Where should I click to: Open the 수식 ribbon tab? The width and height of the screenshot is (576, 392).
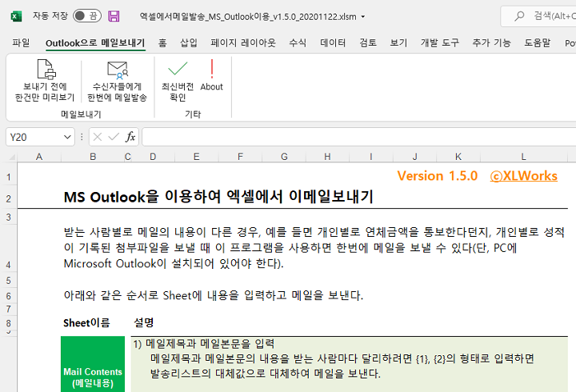(x=298, y=43)
